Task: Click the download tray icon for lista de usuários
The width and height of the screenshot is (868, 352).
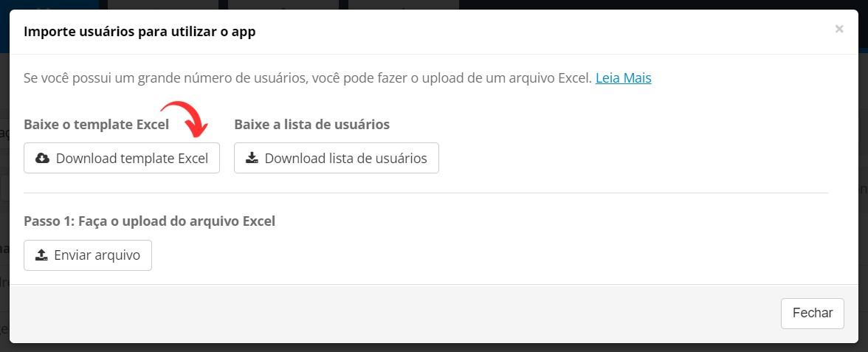Action: 252,158
